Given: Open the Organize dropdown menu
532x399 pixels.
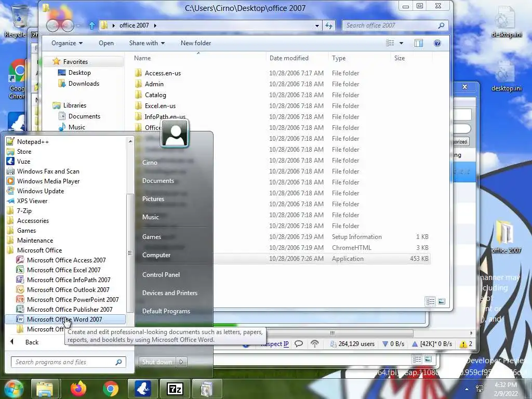Looking at the screenshot, I should pos(67,43).
